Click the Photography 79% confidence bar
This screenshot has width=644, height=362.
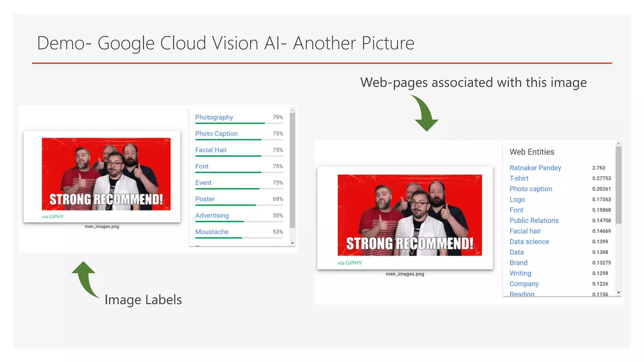(x=239, y=123)
